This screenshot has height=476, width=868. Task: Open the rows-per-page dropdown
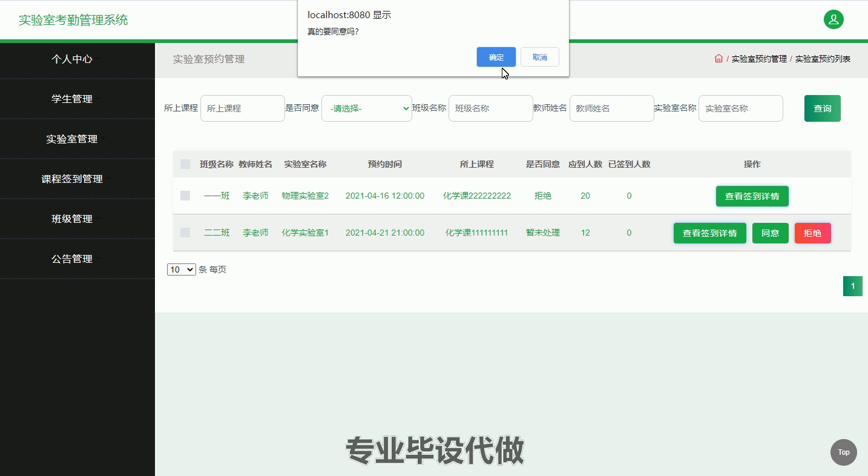point(182,269)
